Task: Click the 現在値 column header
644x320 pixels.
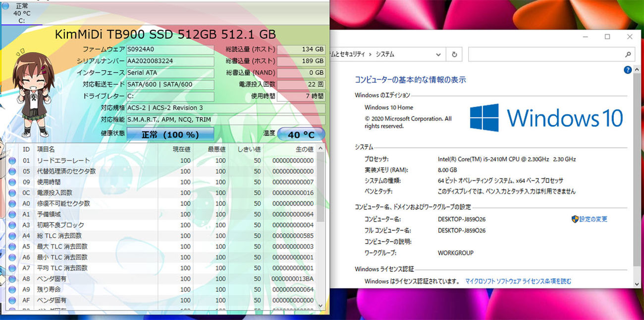Action: pos(175,149)
